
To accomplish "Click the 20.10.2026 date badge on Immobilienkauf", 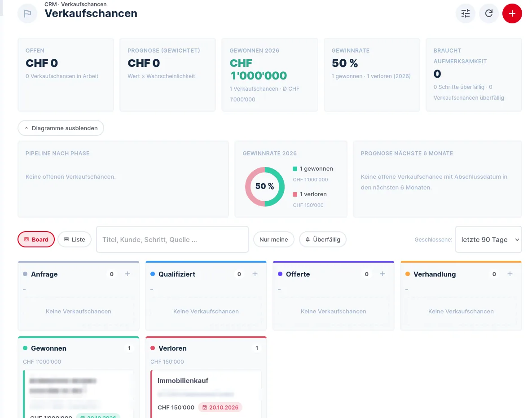I will [220, 407].
